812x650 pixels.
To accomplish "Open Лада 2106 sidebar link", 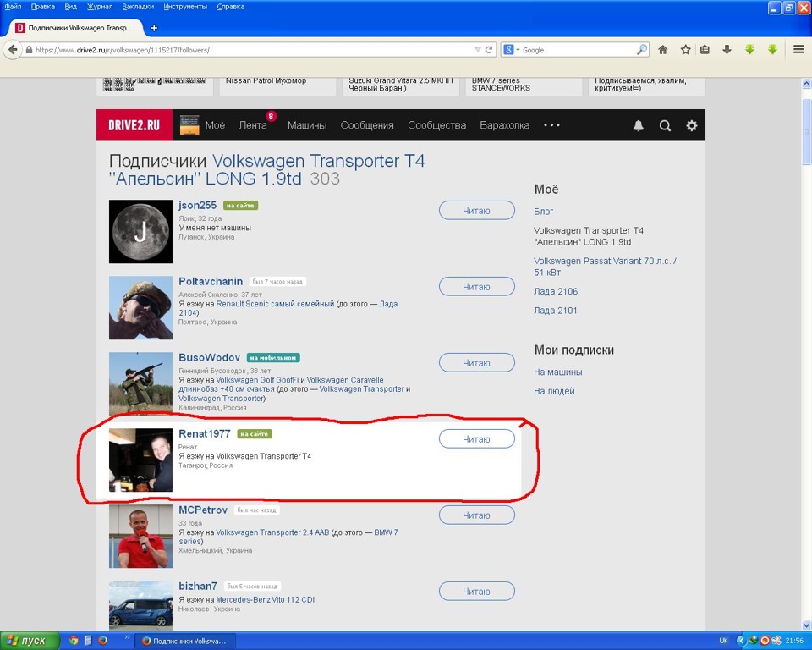I will click(x=556, y=291).
